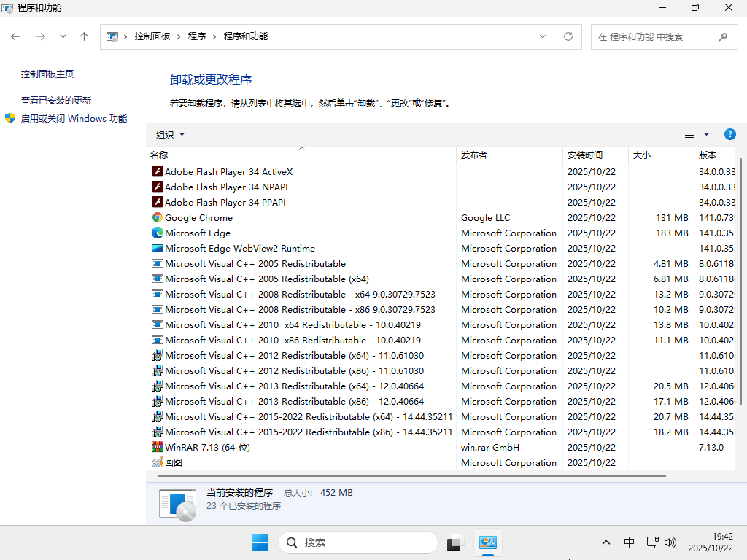
Task: Select the Adobe Flash Player 34 ActiveX icon
Action: coord(157,171)
